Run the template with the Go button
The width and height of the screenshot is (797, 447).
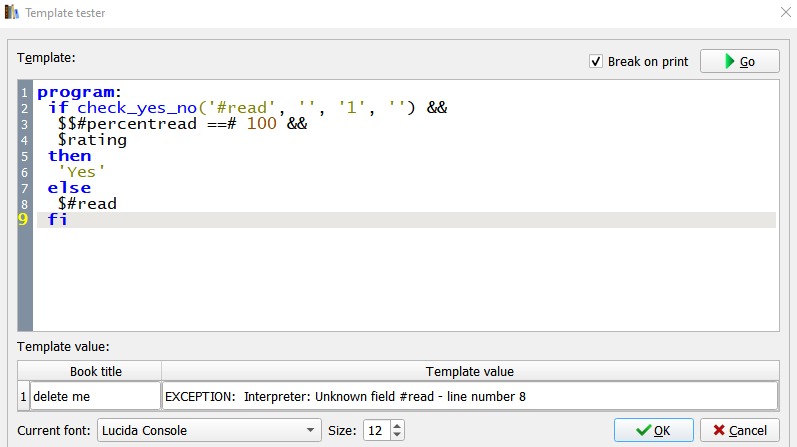[740, 61]
